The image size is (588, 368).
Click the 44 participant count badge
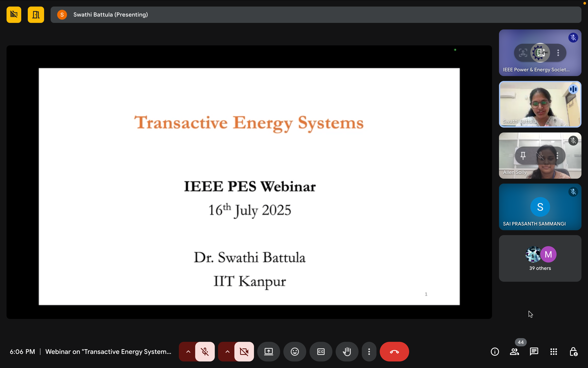521,342
